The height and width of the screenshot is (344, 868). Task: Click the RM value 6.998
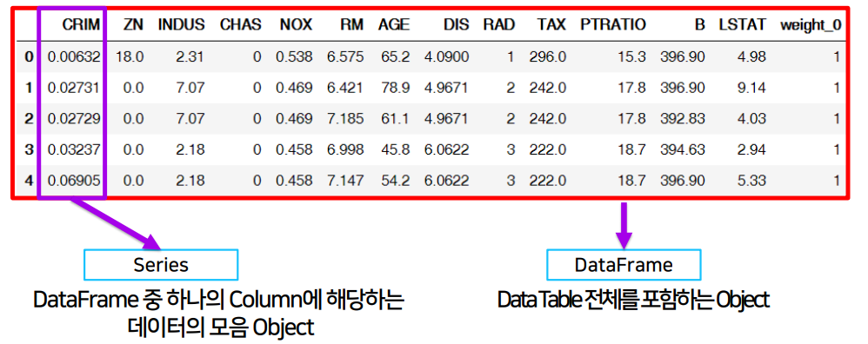tap(345, 149)
